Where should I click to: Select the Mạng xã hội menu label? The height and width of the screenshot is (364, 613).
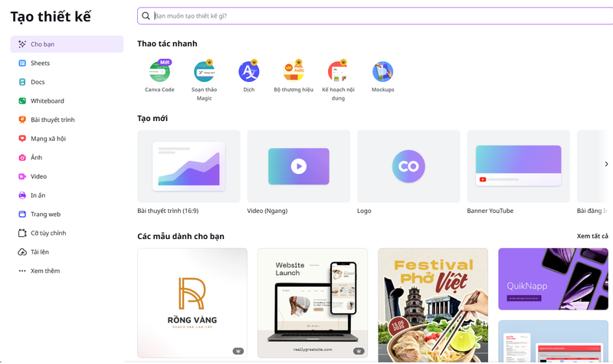click(48, 139)
